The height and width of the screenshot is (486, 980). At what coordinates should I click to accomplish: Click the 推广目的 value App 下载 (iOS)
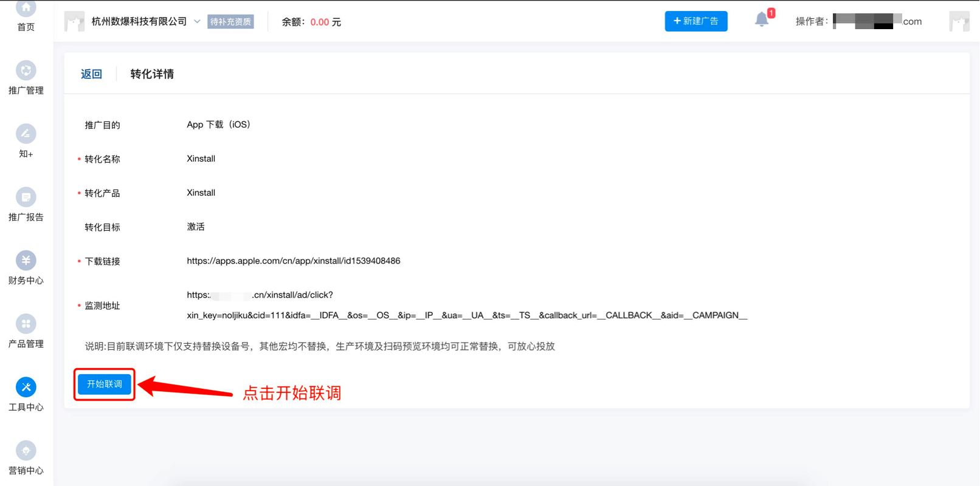(218, 125)
